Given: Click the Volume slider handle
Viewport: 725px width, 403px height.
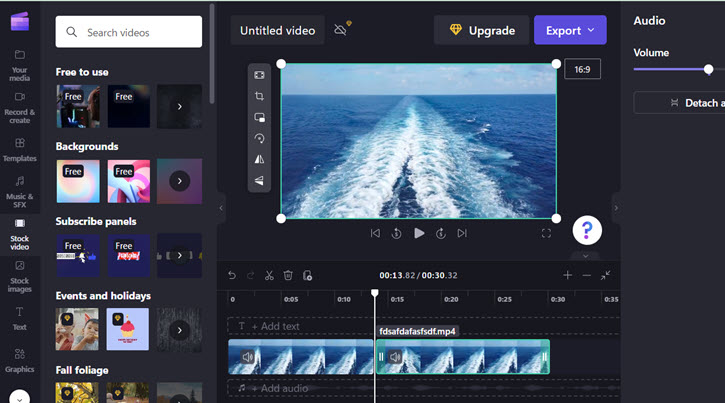Looking at the screenshot, I should 708,69.
